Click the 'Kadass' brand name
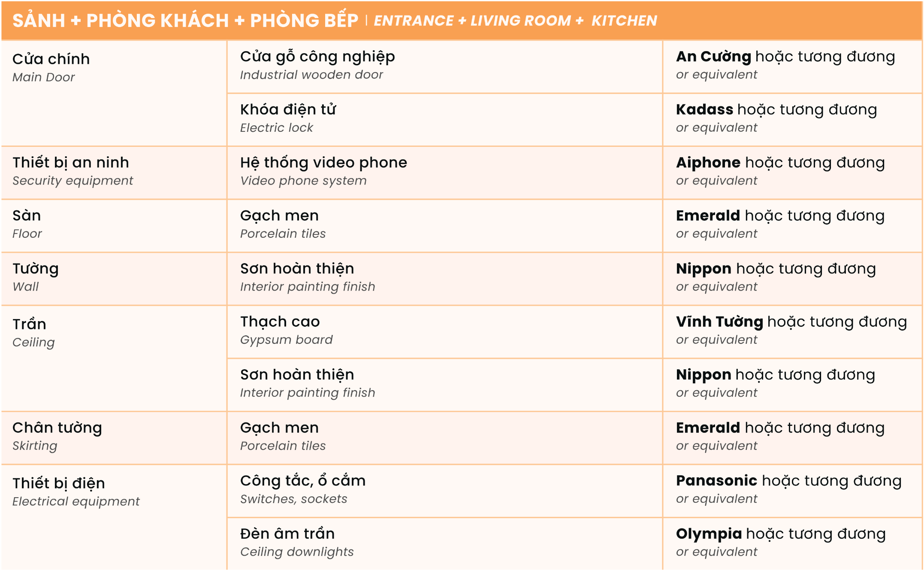Image resolution: width=924 pixels, height=571 pixels. click(x=704, y=110)
